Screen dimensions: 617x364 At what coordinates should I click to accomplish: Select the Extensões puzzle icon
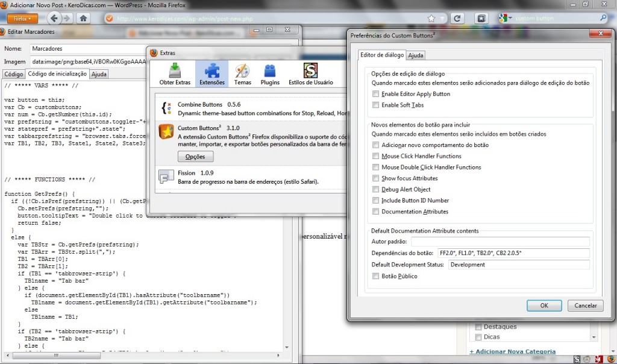point(211,74)
